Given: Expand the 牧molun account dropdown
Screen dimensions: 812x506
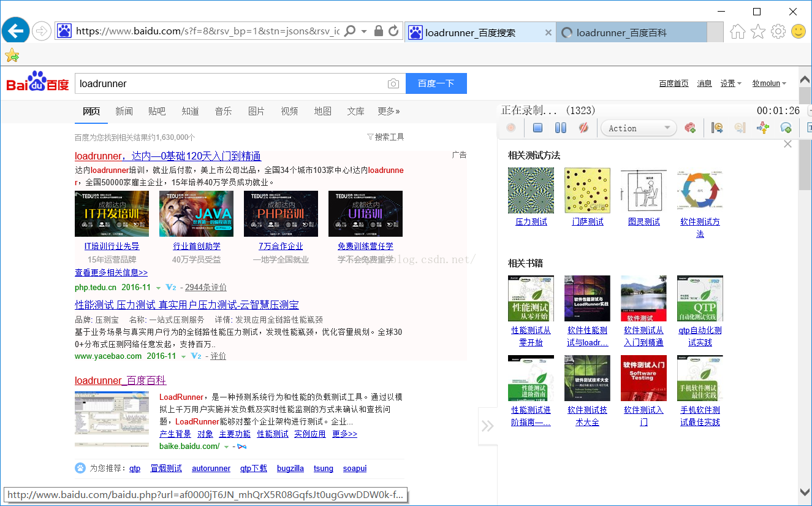Looking at the screenshot, I should [770, 83].
